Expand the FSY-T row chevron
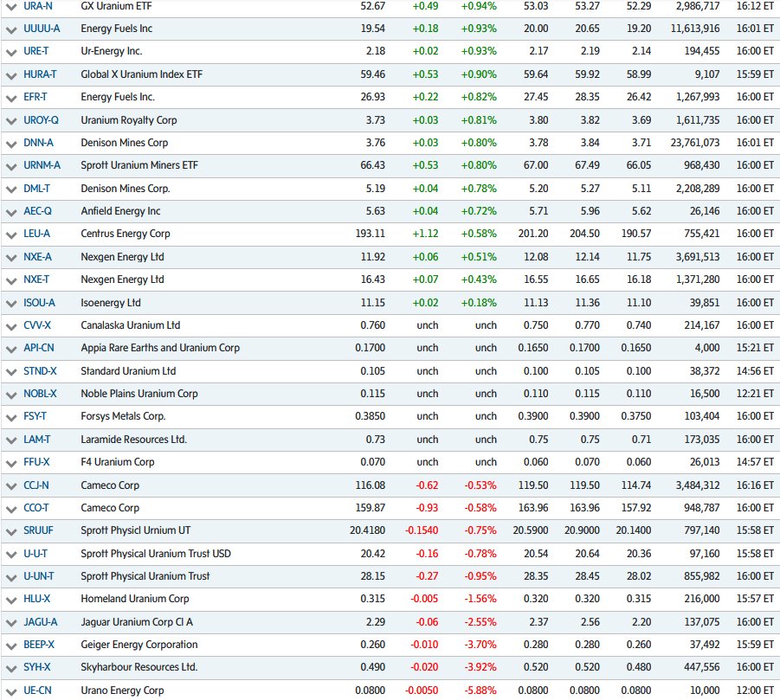Image resolution: width=780 pixels, height=700 pixels. point(11,418)
